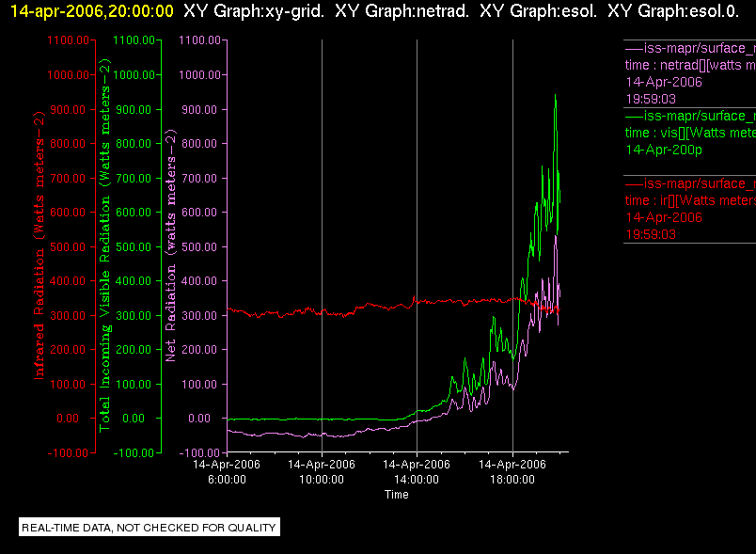Click the Infrared Radiation axis label
Screen dimensions: 756x554
39,245
